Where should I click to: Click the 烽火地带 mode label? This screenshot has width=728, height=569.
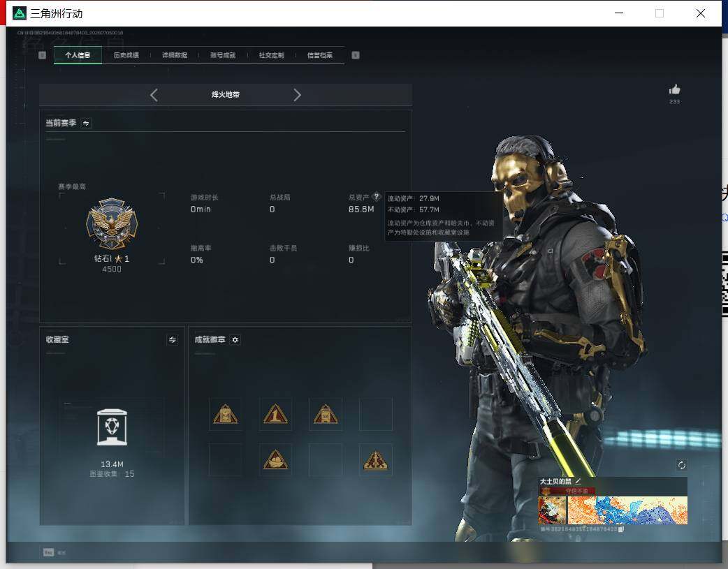coord(226,94)
